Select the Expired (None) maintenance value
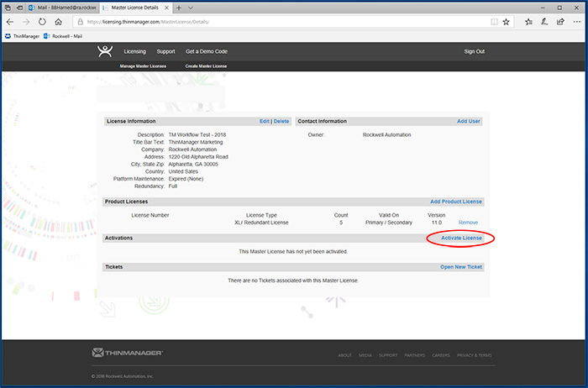The height and width of the screenshot is (388, 588). (186, 179)
